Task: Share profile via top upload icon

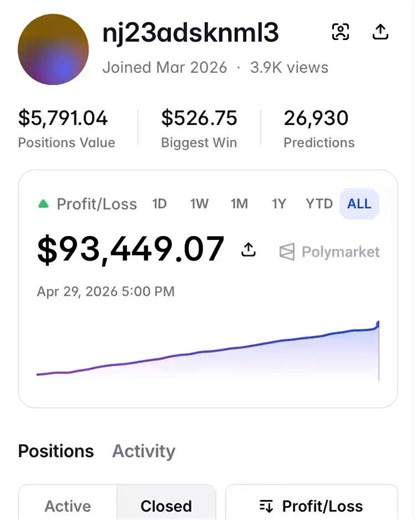Action: pyautogui.click(x=380, y=32)
